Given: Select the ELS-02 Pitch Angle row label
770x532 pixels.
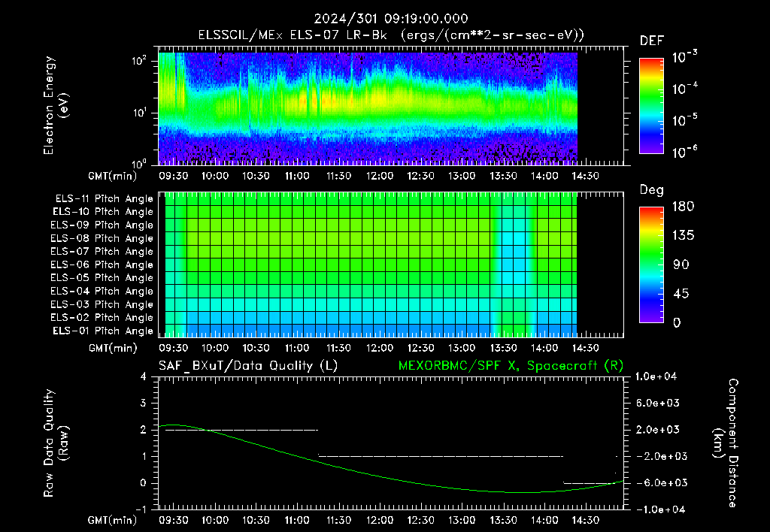Looking at the screenshot, I should [x=102, y=318].
